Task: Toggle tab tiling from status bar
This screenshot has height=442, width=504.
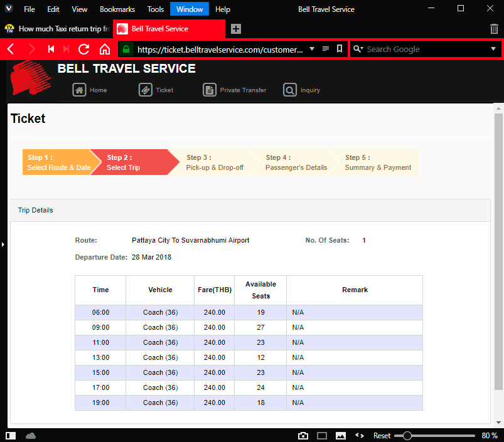Action: click(322, 436)
